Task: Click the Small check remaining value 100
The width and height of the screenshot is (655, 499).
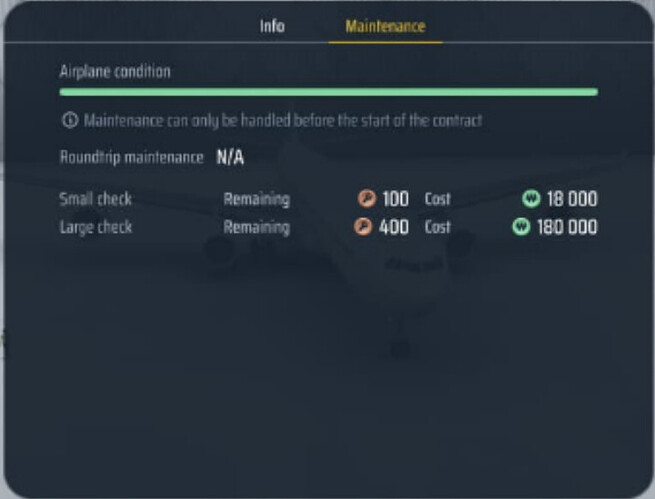Action: [x=396, y=199]
